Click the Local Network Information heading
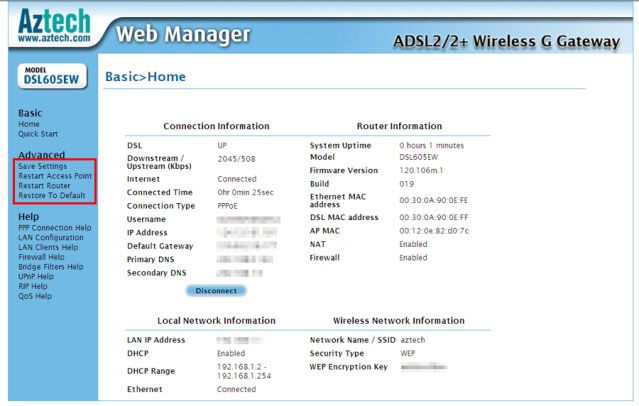This screenshot has width=639, height=406. [x=216, y=321]
